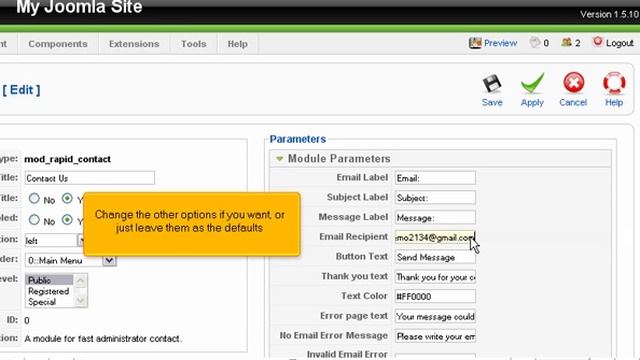Click the Message Label input field
The height and width of the screenshot is (360, 640).
pyautogui.click(x=435, y=218)
